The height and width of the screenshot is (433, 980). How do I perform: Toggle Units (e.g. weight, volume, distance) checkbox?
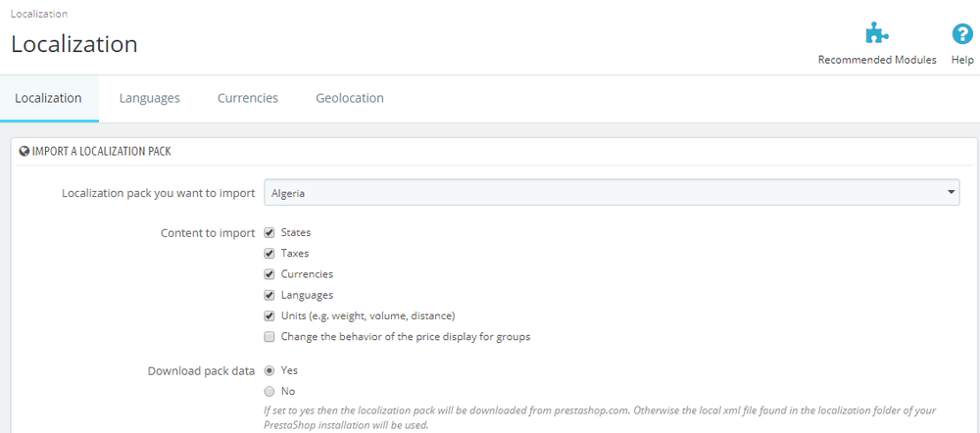[269, 316]
